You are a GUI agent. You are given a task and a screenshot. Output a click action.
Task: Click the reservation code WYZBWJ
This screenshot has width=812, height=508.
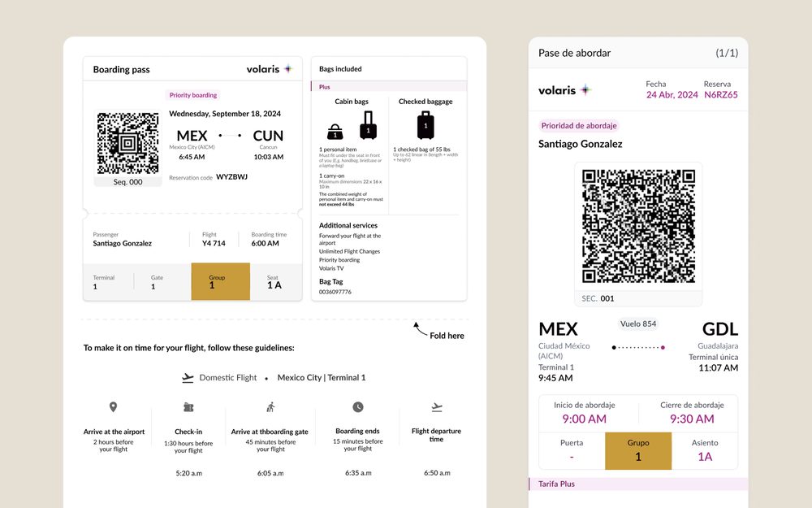231,176
